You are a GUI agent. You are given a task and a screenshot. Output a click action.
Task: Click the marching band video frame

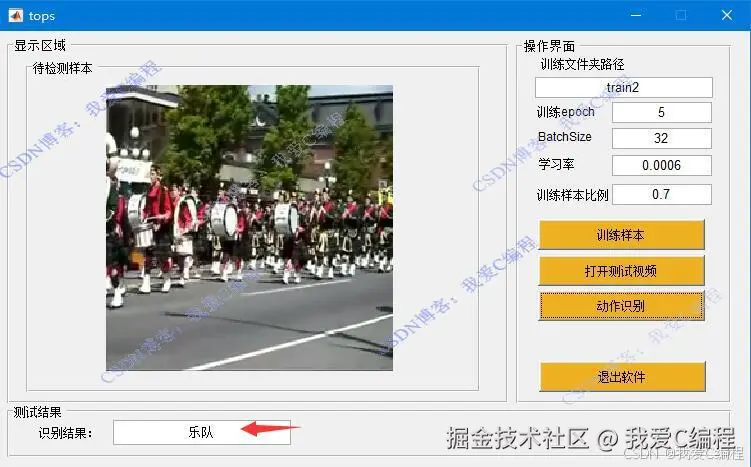(x=249, y=228)
